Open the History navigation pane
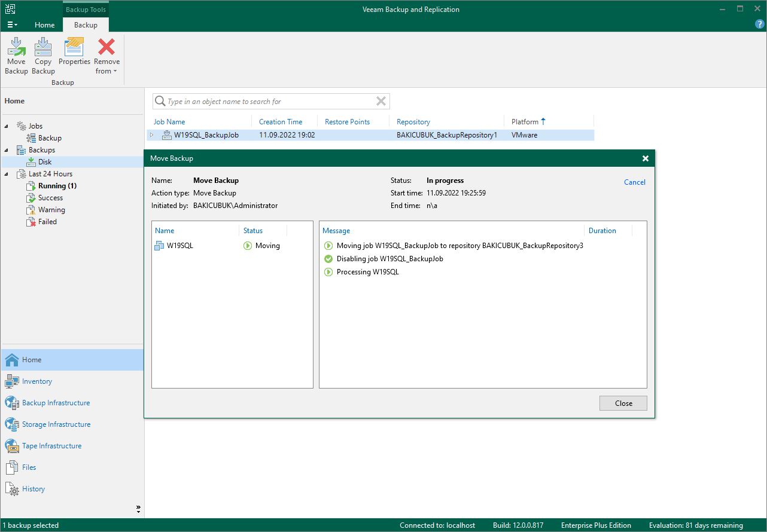The width and height of the screenshot is (767, 532). point(72,489)
